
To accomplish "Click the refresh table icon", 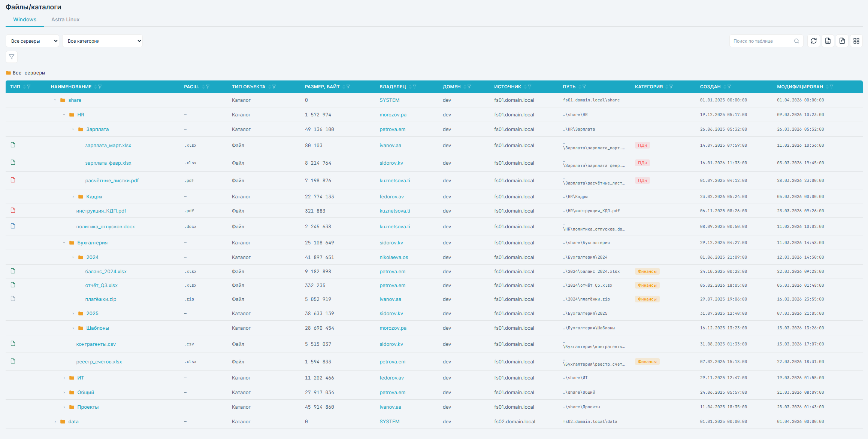I will click(x=814, y=41).
